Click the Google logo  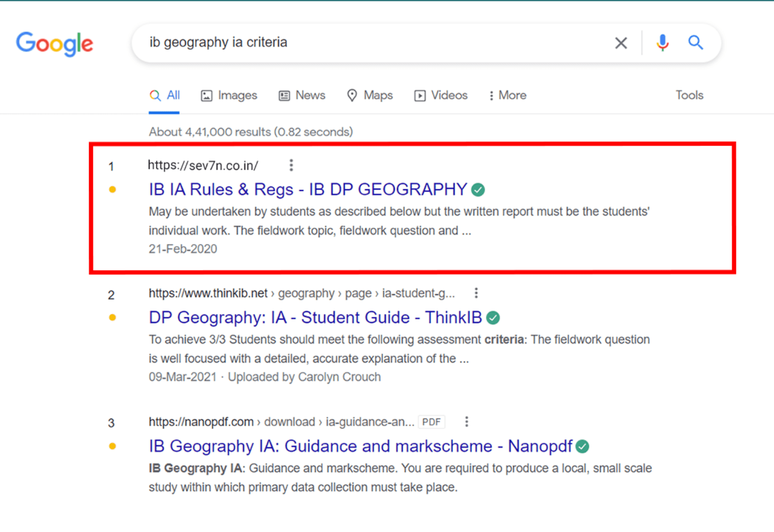coord(54,44)
